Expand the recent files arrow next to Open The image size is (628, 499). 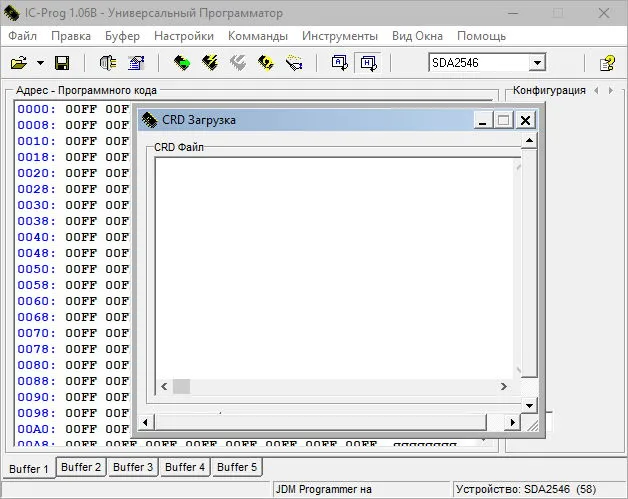coord(40,63)
